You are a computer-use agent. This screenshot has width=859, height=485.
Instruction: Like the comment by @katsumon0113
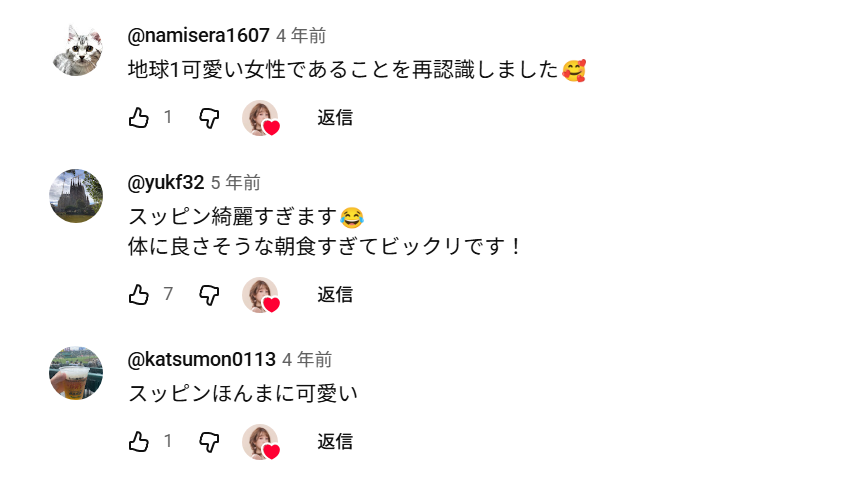(139, 442)
